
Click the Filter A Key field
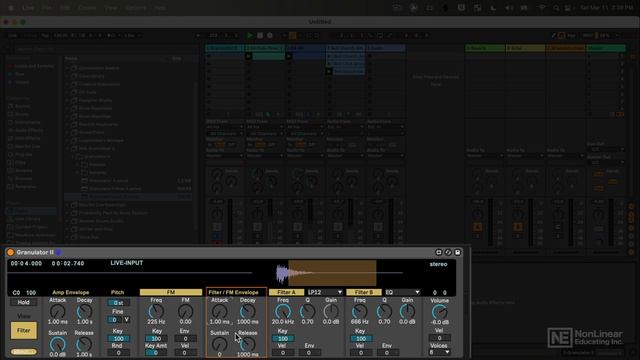[282, 339]
